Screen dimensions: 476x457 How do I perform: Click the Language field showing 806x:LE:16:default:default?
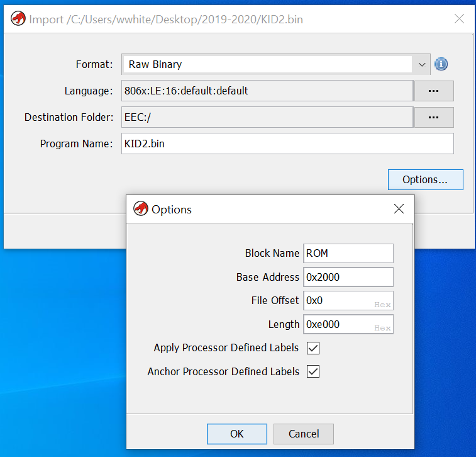(x=267, y=91)
